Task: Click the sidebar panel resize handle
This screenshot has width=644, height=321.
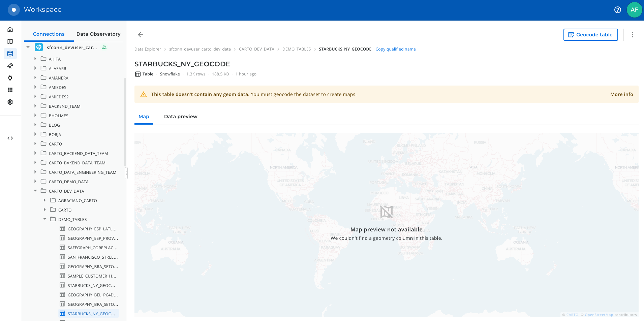Action: pos(126,173)
